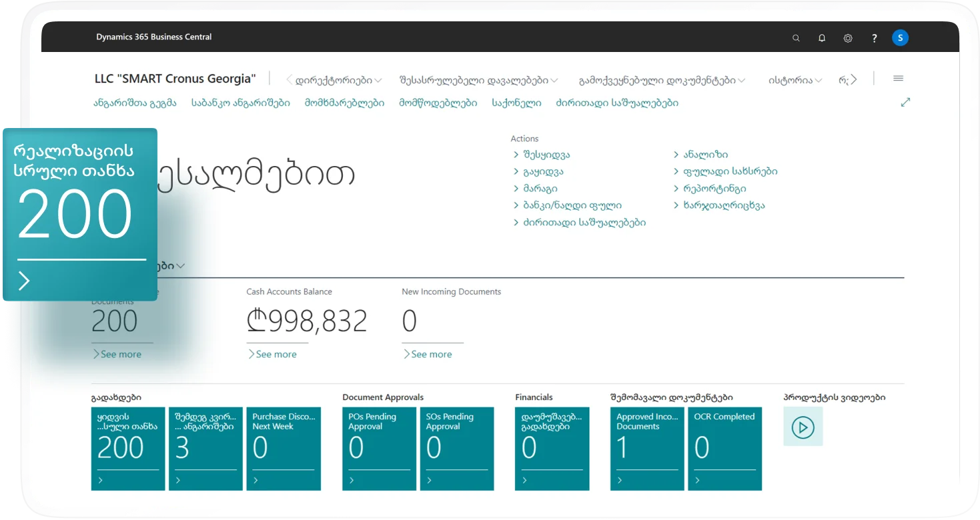Play the product video
The width and height of the screenshot is (980, 520).
coord(803,427)
